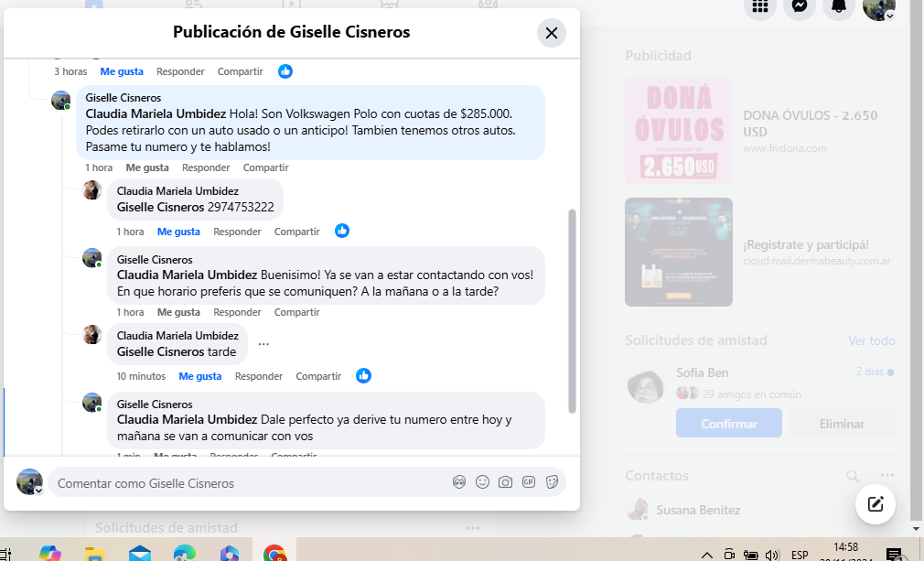This screenshot has width=924, height=561.
Task: Click Responder under the "tarde" comment
Action: click(x=259, y=376)
